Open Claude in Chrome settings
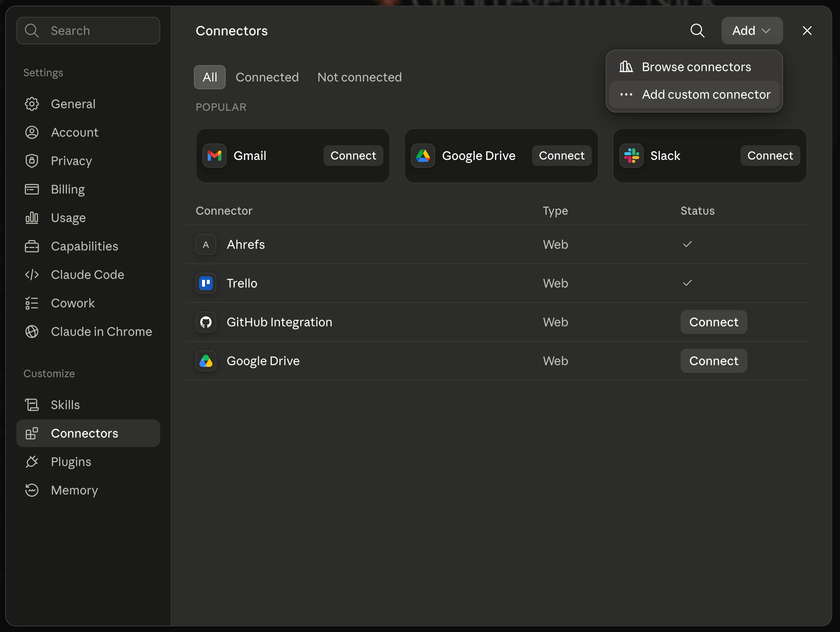 (88, 332)
